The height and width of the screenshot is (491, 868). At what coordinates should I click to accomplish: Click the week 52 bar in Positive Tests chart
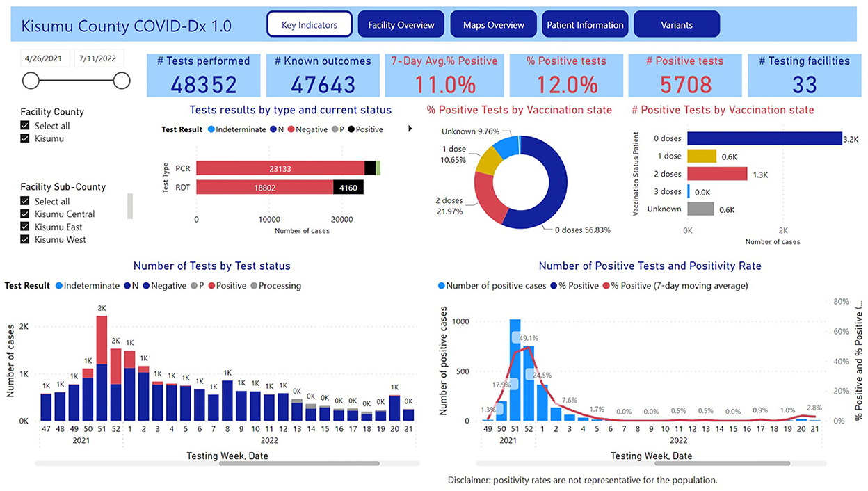[529, 383]
